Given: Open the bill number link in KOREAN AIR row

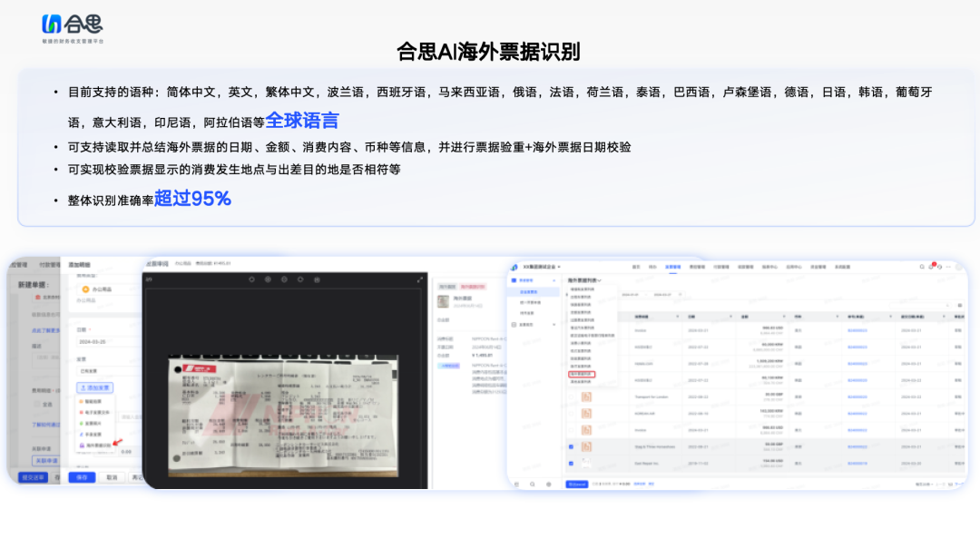Looking at the screenshot, I should click(857, 414).
